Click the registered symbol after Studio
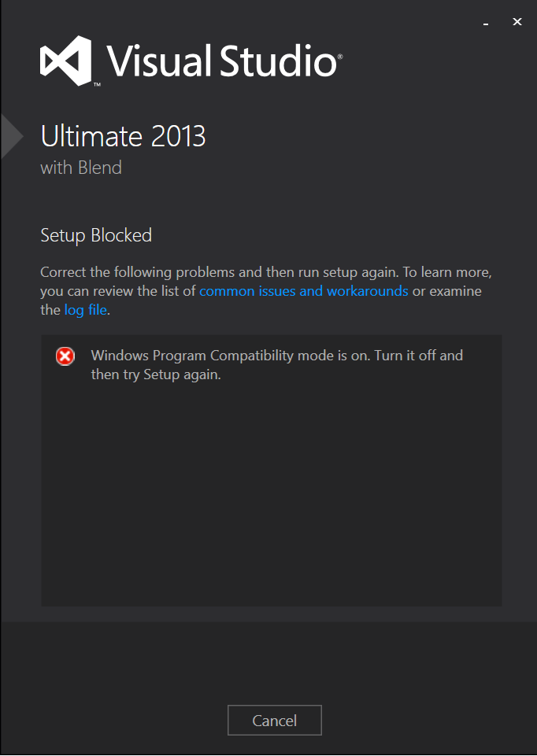The width and height of the screenshot is (537, 756). [x=340, y=56]
